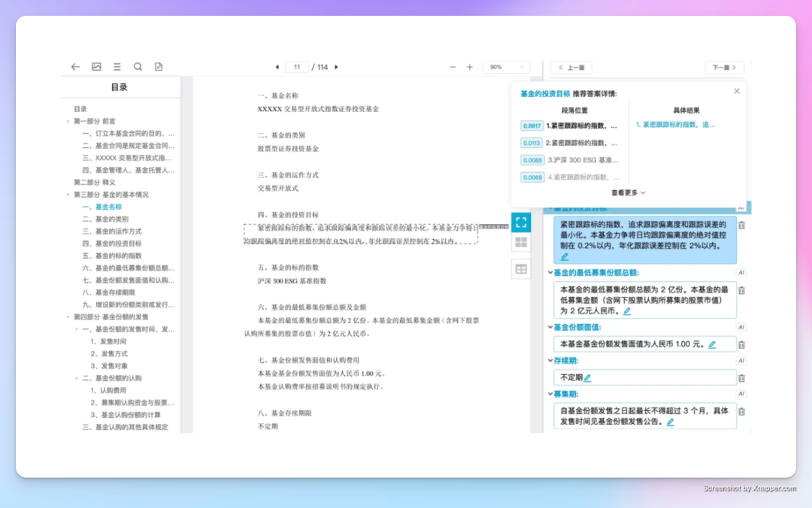Collapse 二、基金份额的认购 tree node
The height and width of the screenshot is (508, 812).
tap(77, 378)
